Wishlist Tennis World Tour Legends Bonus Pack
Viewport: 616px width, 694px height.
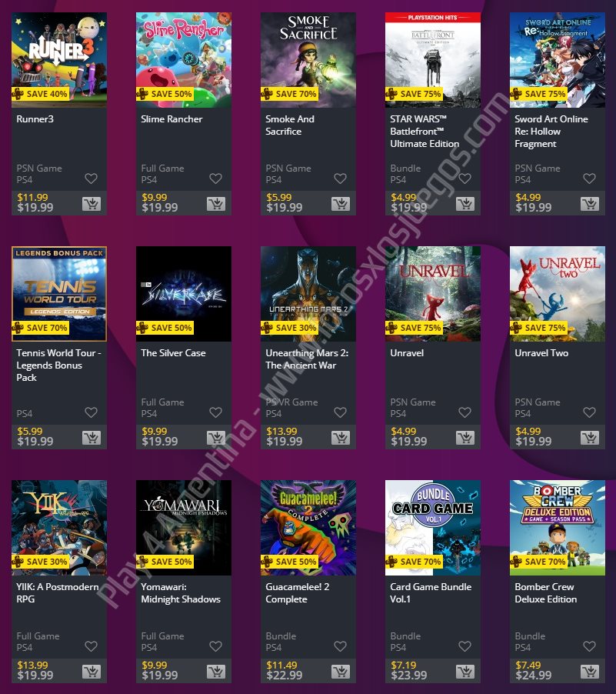[92, 412]
